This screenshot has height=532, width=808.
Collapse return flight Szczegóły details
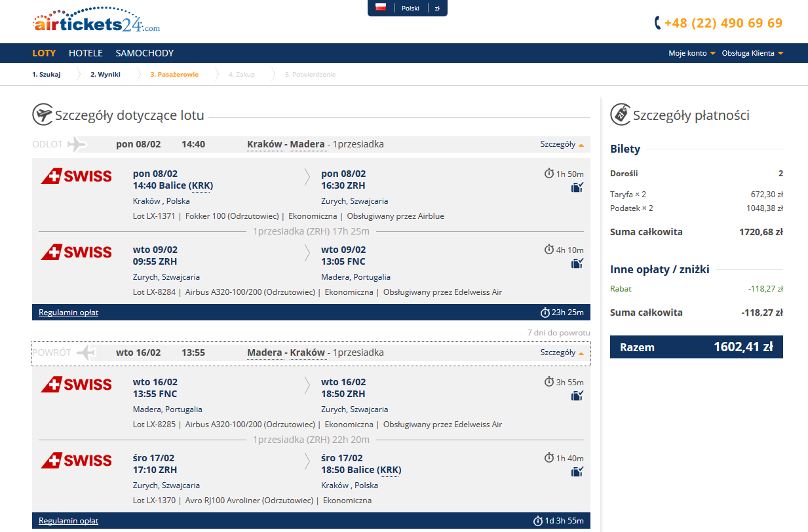coord(562,352)
